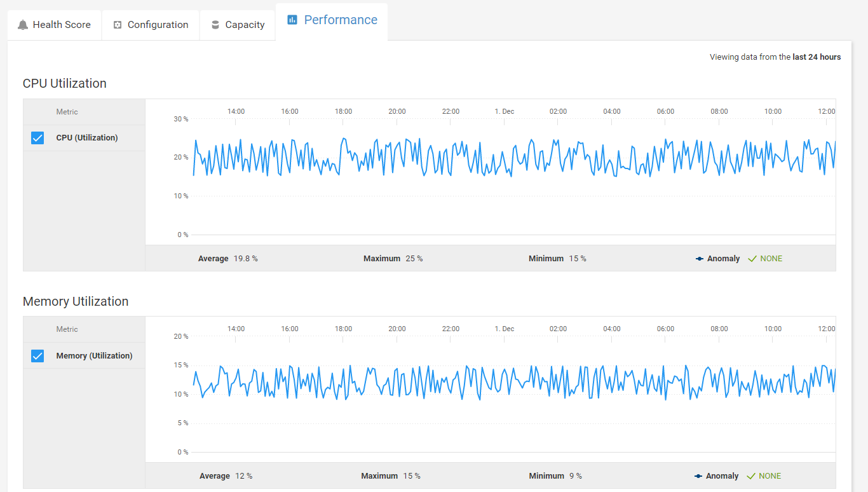Click the CPU (Utilization) metric label
Viewport: 868px width, 492px height.
87,138
